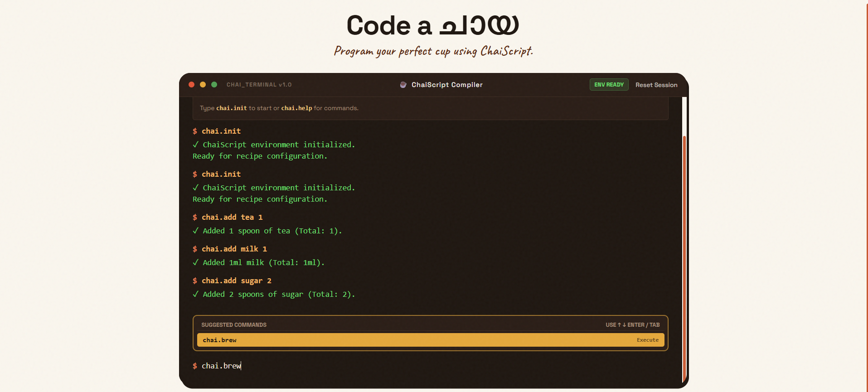
Task: Click 'Added 1ml milk' output line
Action: 259,263
